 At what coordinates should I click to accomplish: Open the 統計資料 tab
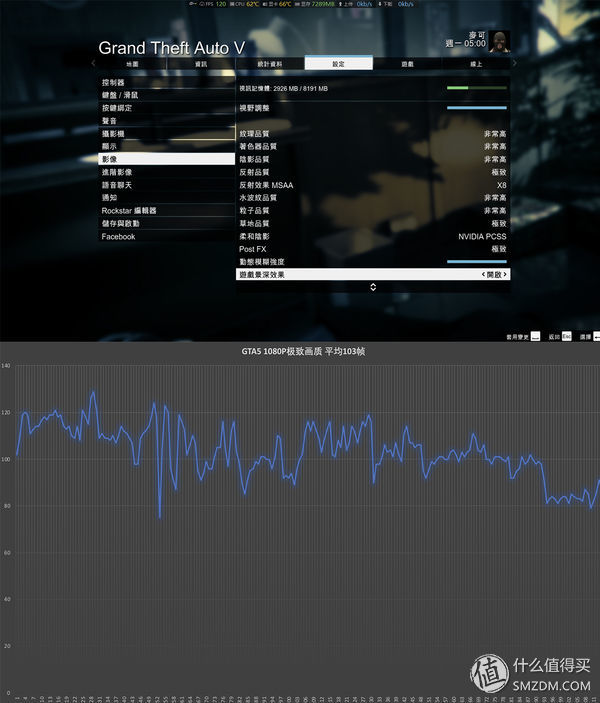[x=270, y=64]
